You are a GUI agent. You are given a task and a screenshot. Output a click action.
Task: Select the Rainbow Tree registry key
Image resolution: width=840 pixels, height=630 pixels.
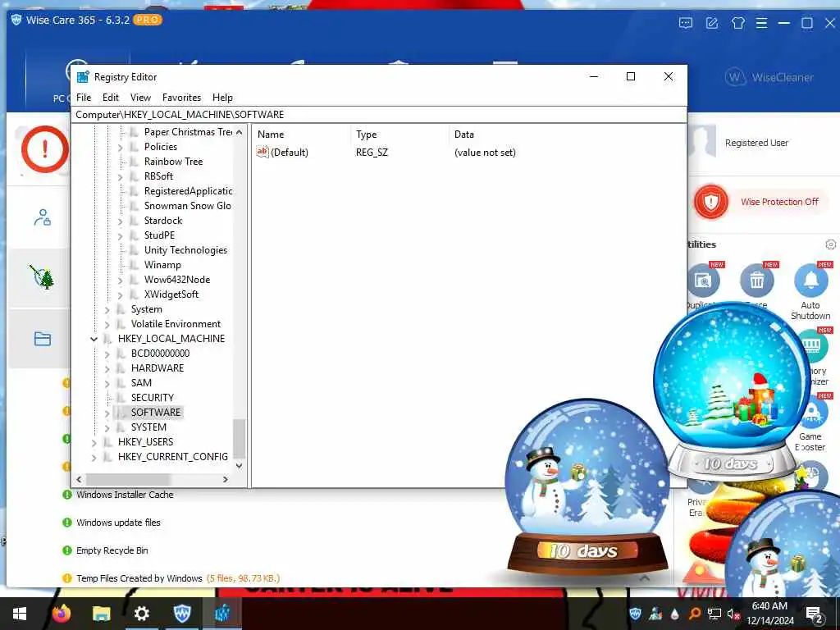pyautogui.click(x=173, y=162)
